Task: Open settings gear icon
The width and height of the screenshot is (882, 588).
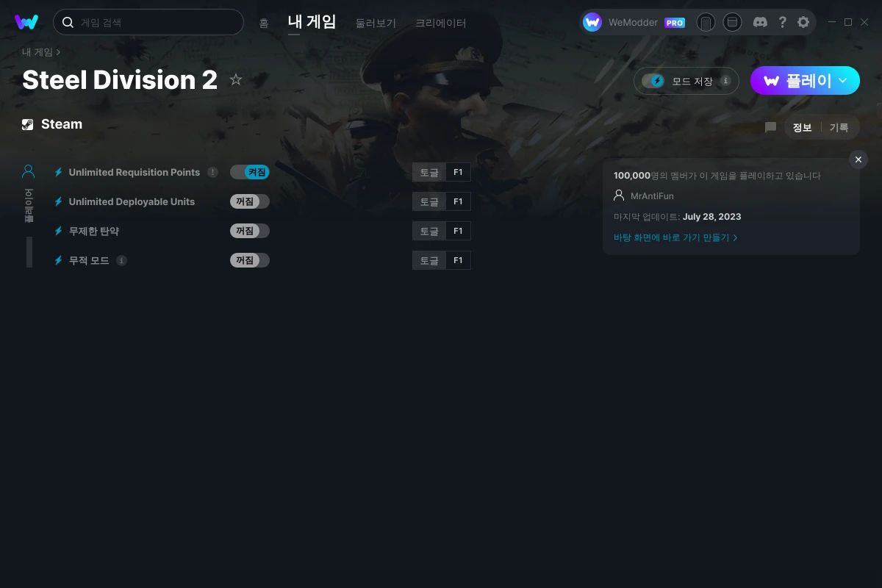Action: click(803, 22)
